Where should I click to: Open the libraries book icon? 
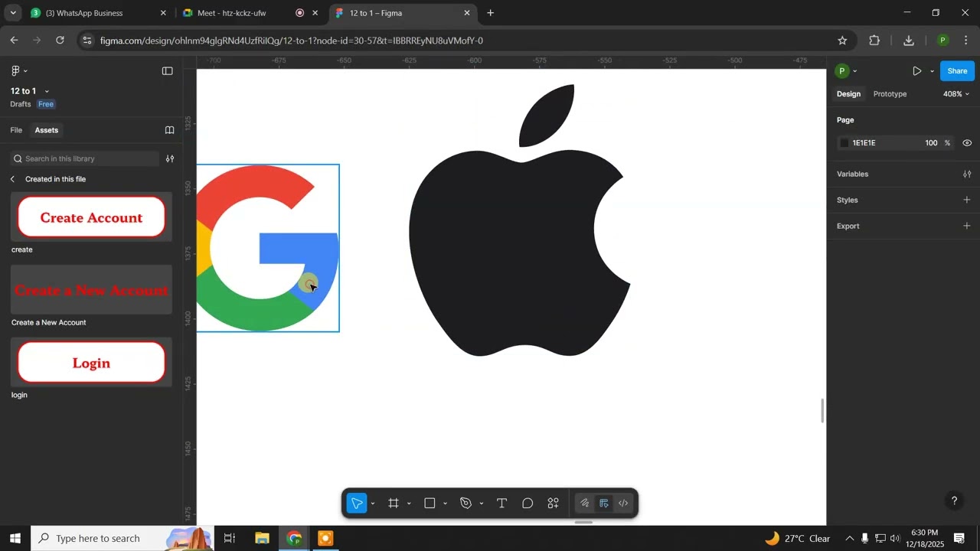pos(170,130)
